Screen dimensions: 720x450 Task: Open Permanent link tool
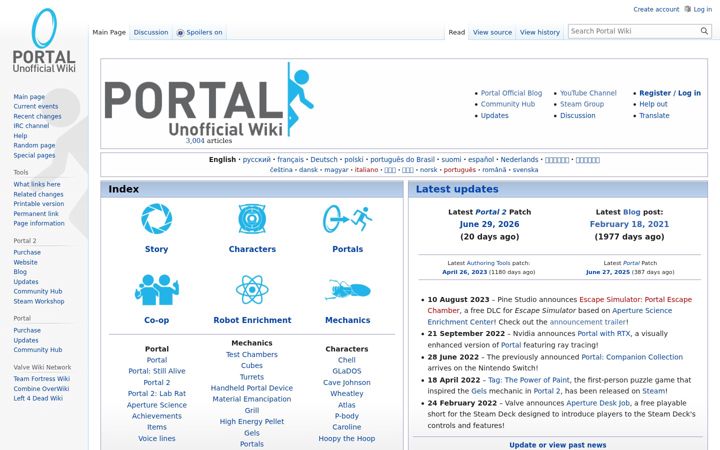click(36, 214)
